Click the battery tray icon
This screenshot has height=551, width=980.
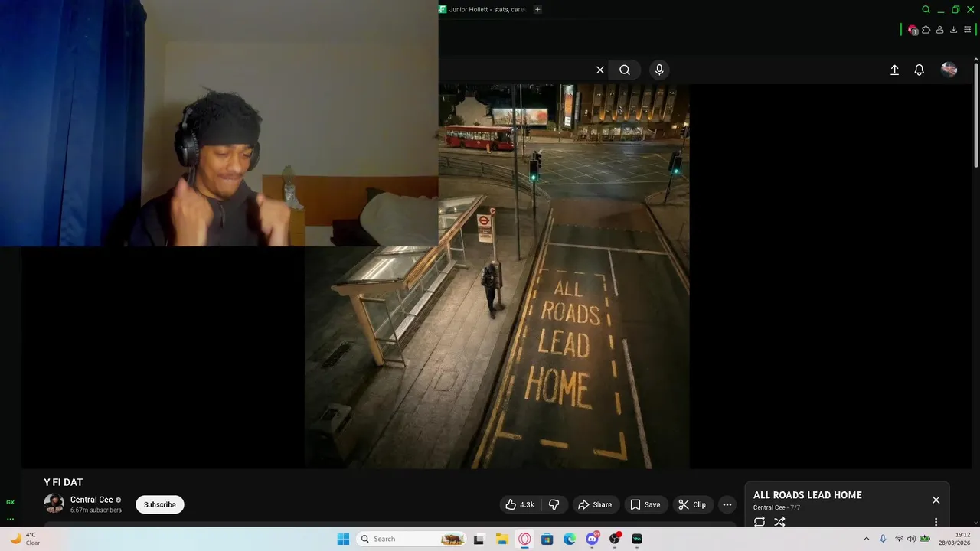[925, 539]
